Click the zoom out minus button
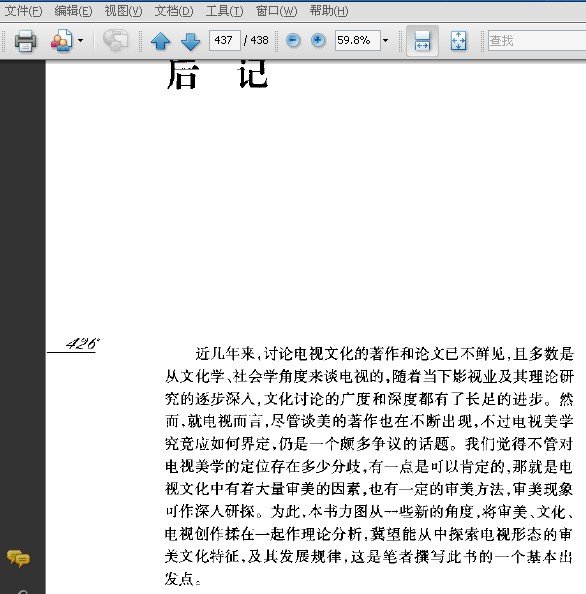 [293, 40]
